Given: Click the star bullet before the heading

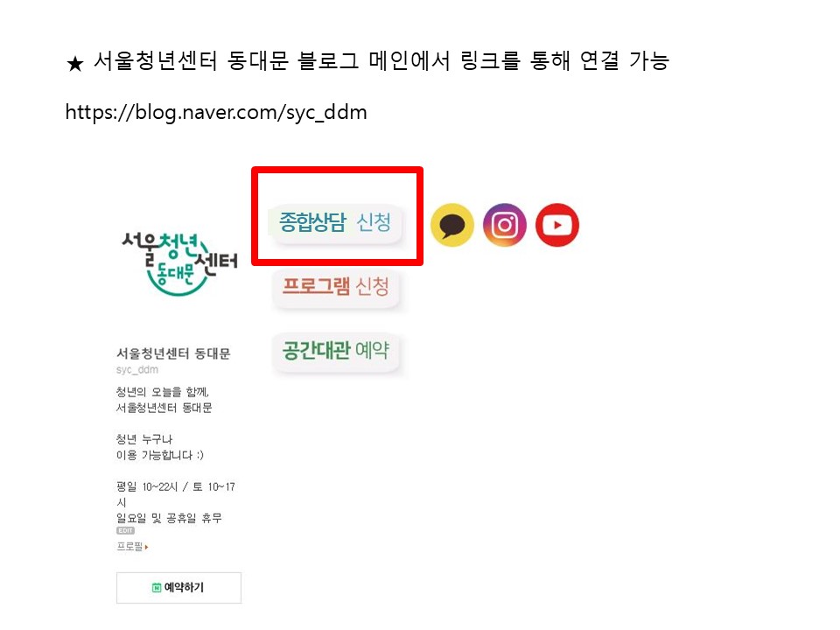Looking at the screenshot, I should click(x=75, y=64).
